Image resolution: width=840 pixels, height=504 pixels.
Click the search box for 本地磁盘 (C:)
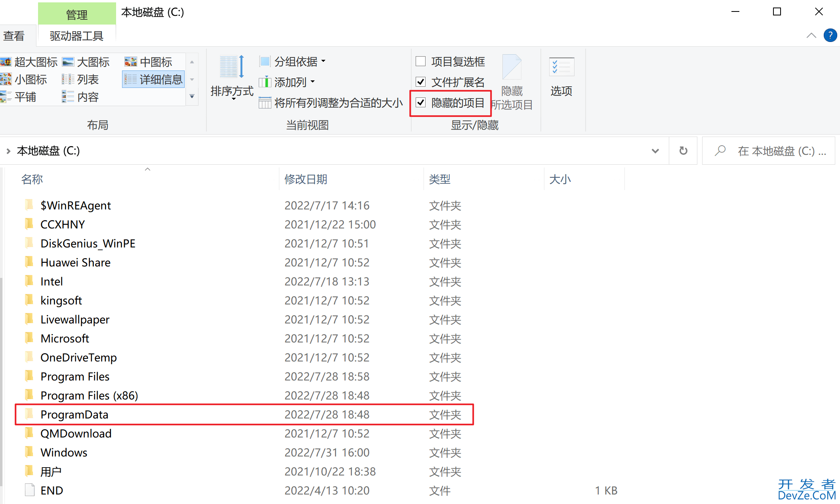769,151
